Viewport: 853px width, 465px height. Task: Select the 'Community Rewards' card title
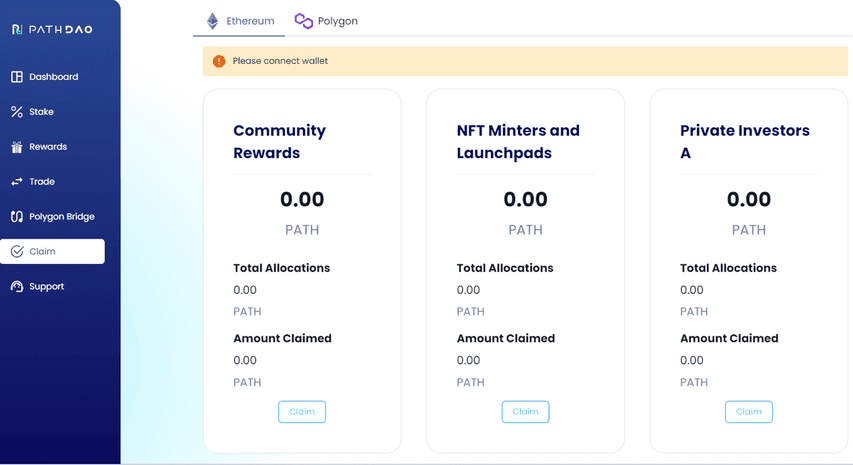[280, 141]
